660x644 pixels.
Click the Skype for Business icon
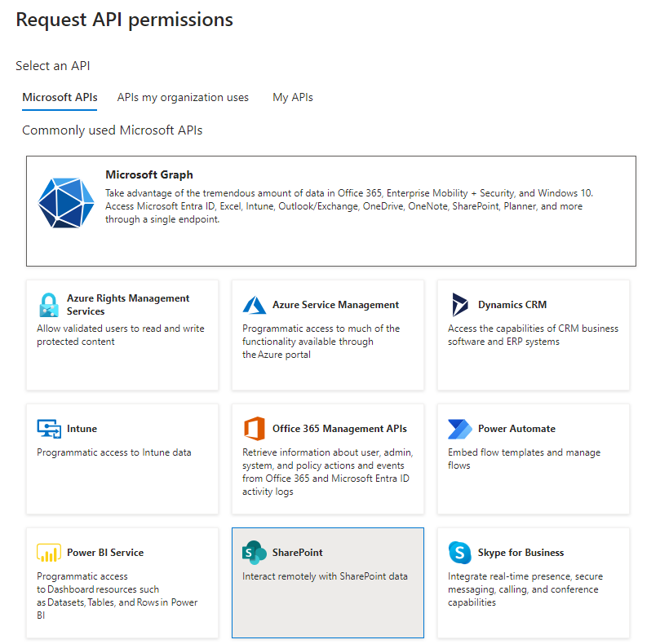pyautogui.click(x=460, y=552)
